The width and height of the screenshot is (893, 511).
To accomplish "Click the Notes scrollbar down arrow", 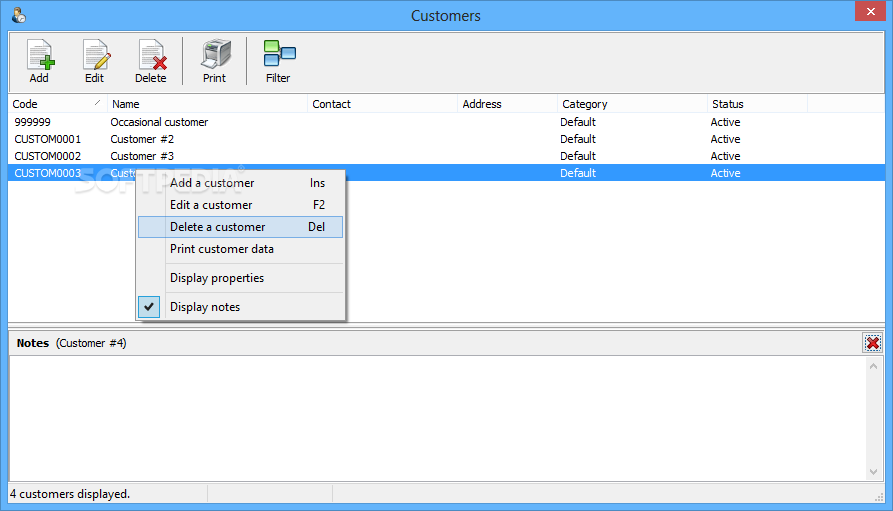I will point(873,472).
